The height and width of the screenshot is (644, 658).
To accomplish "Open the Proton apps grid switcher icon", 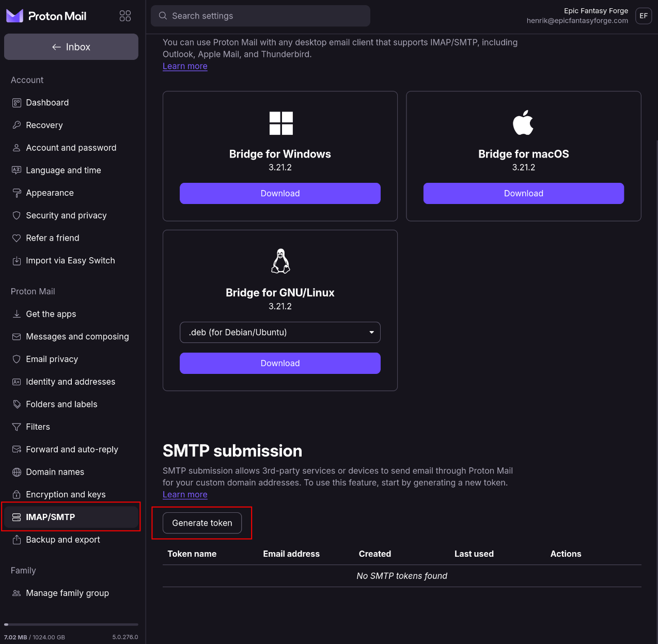I will coord(125,16).
